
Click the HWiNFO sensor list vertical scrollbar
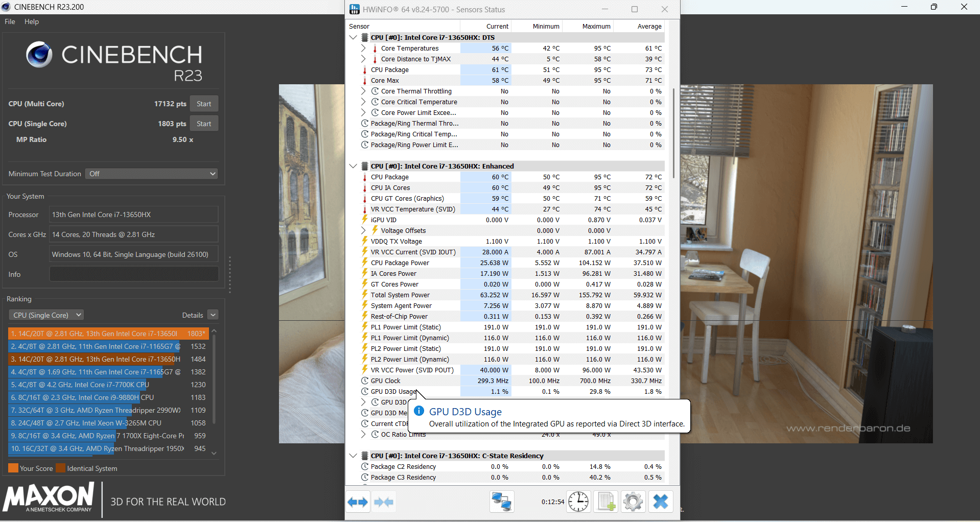click(x=674, y=134)
